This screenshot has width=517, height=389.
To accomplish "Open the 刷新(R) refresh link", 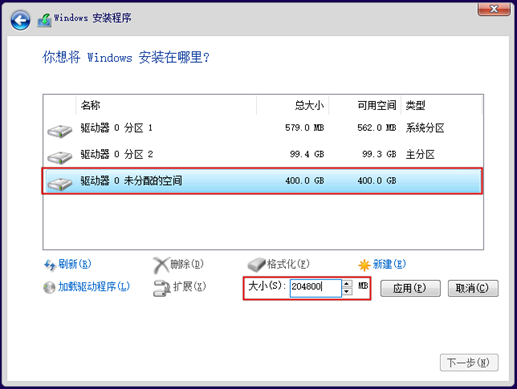I will [x=75, y=264].
